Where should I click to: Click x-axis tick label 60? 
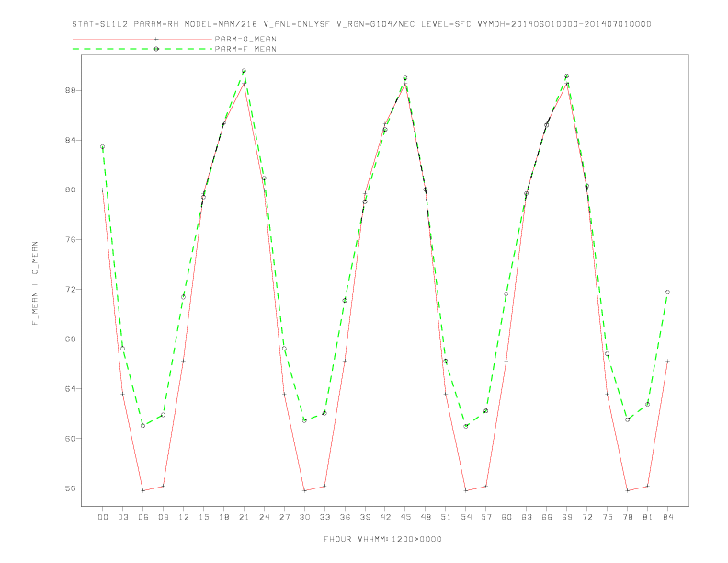click(506, 517)
